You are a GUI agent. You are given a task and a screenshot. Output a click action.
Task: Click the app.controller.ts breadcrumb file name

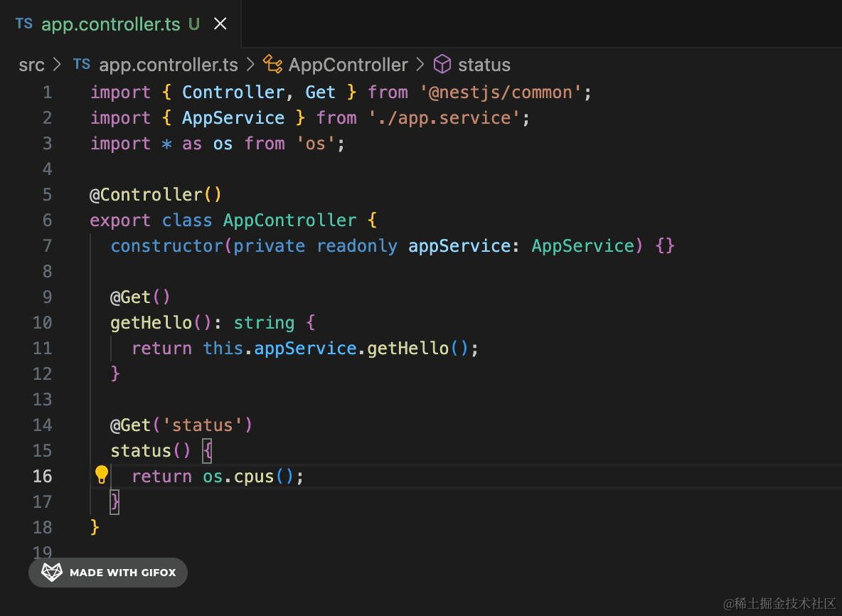(x=168, y=65)
